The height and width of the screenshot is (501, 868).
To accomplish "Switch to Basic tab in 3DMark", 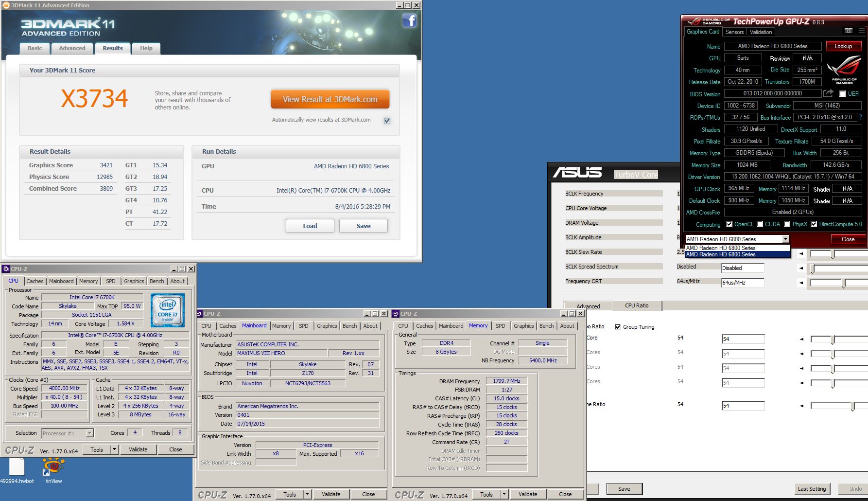I will (x=35, y=48).
